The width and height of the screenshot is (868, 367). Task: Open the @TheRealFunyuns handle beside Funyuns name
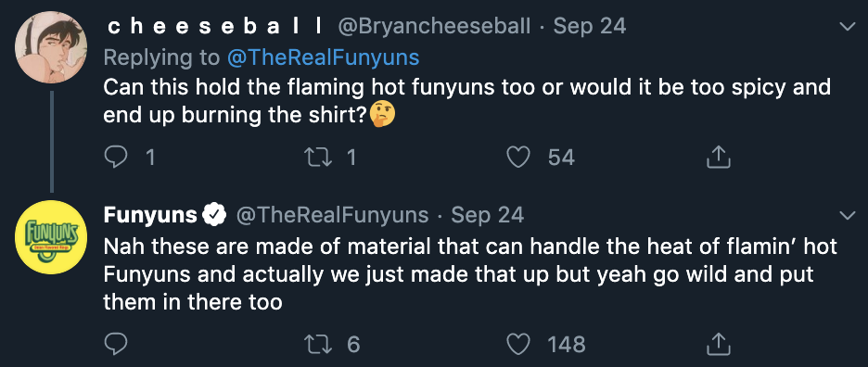click(332, 215)
